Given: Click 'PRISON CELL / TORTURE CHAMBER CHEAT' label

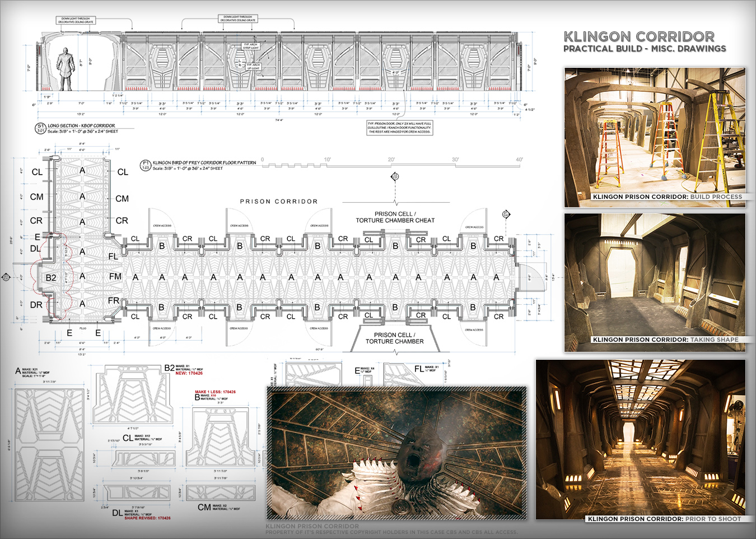Looking at the screenshot, I should point(395,217).
